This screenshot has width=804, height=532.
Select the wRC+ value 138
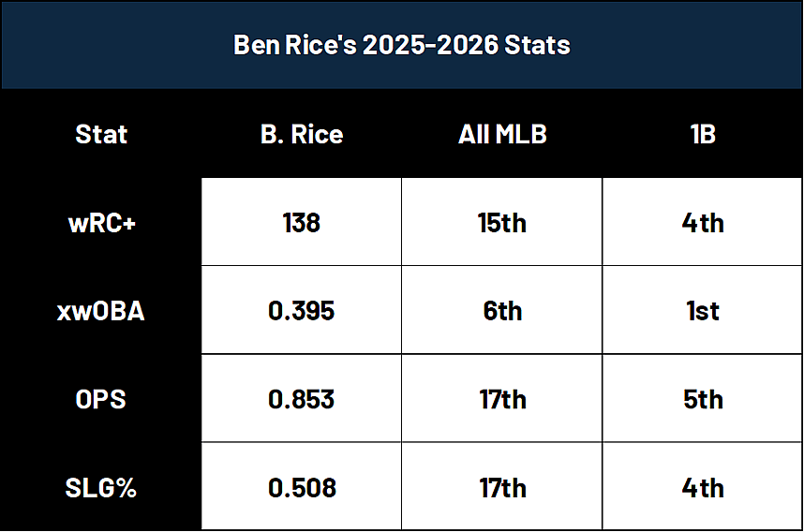click(x=302, y=223)
